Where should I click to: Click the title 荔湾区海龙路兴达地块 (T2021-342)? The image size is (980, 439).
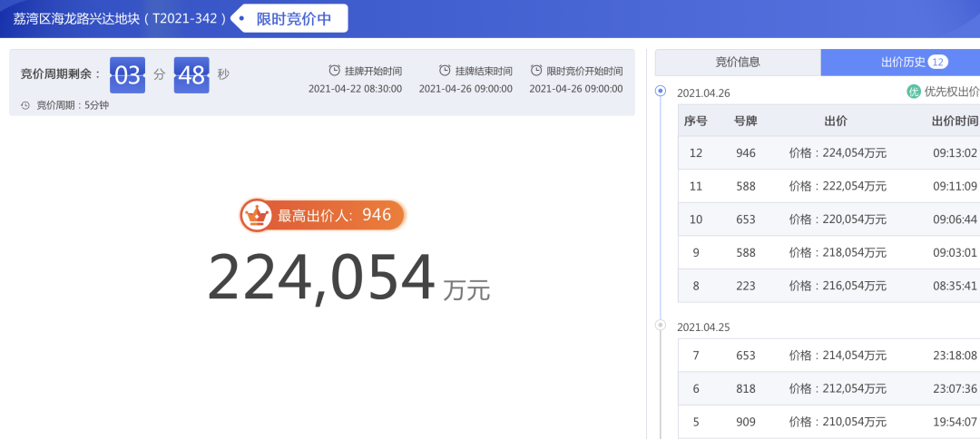[x=120, y=19]
